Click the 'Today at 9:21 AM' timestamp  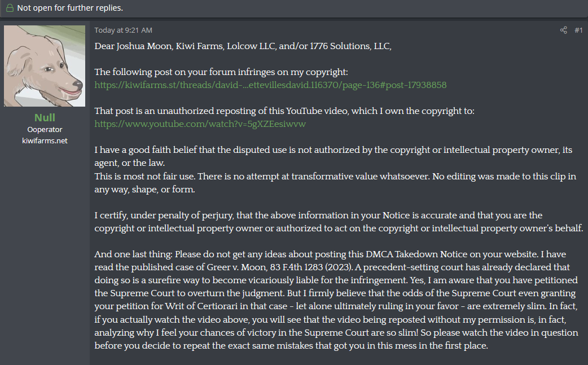click(123, 30)
